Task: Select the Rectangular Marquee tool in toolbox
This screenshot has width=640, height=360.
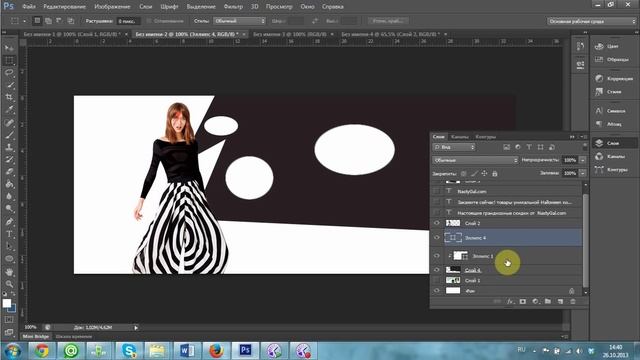Action: coord(9,60)
